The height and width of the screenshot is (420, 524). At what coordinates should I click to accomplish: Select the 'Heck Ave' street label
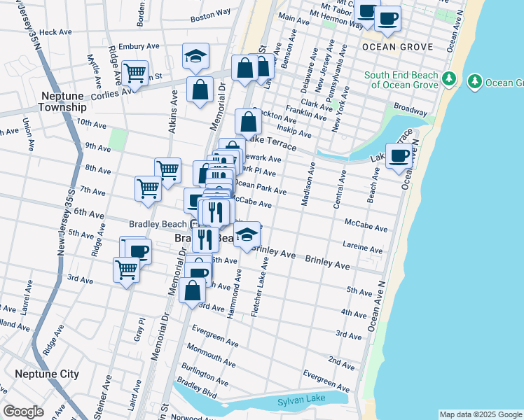(55, 32)
